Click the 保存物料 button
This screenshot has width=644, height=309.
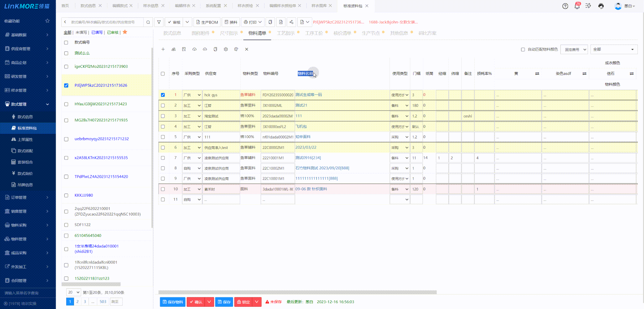click(172, 302)
